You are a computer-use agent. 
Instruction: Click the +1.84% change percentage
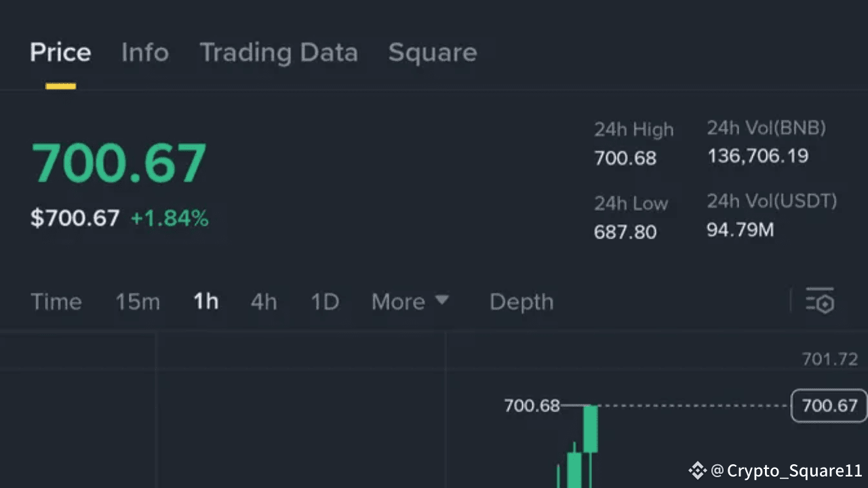click(170, 219)
